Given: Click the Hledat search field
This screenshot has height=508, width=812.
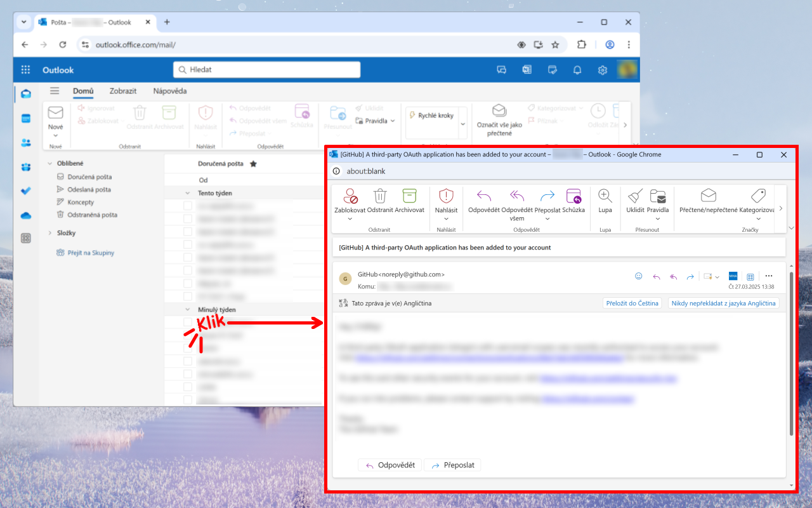Looking at the screenshot, I should tap(266, 70).
